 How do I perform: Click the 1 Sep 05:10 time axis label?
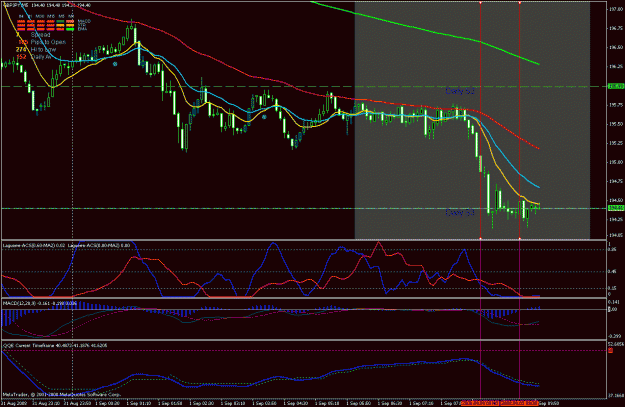(326, 403)
